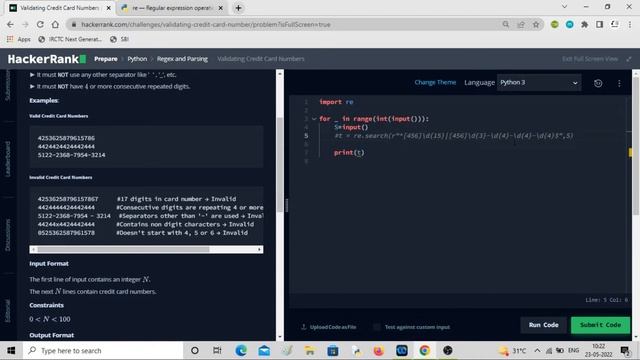Click the Upload Code as File icon

click(x=304, y=327)
